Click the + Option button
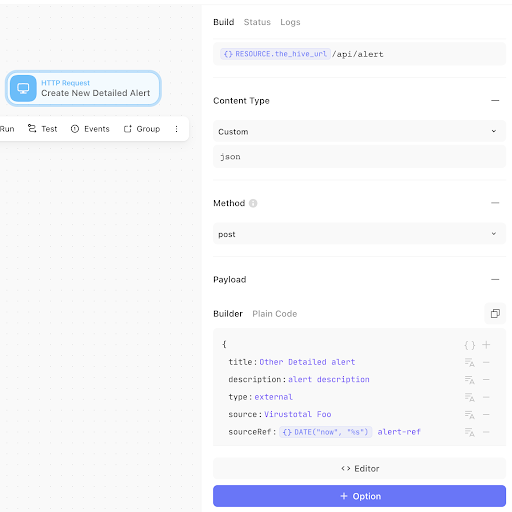The image size is (512, 512). click(359, 496)
